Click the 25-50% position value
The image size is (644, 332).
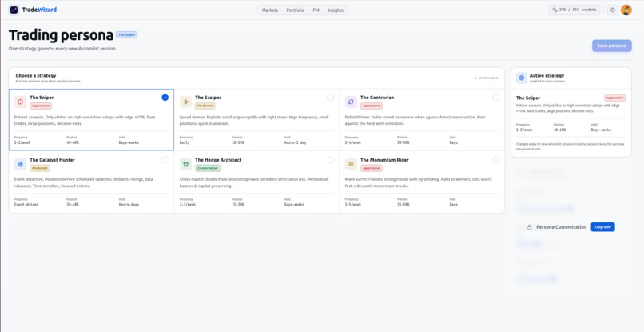click(x=403, y=205)
